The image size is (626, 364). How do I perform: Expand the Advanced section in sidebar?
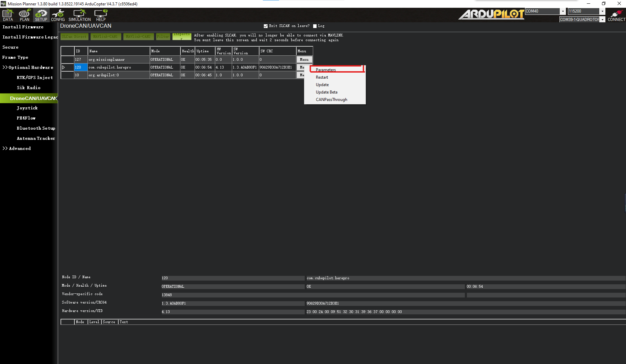[17, 149]
